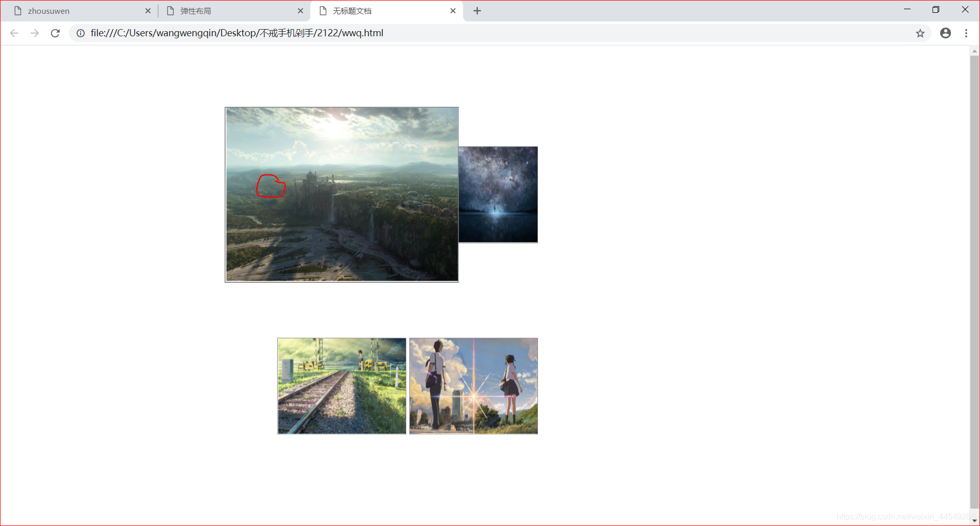980x526 pixels.
Task: Close the 弹性布局 tab
Action: [300, 11]
